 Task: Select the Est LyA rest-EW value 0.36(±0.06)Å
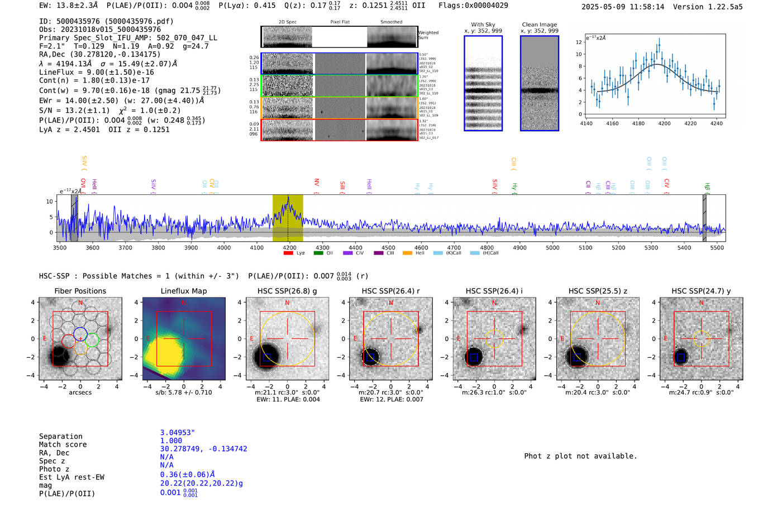coord(188,475)
